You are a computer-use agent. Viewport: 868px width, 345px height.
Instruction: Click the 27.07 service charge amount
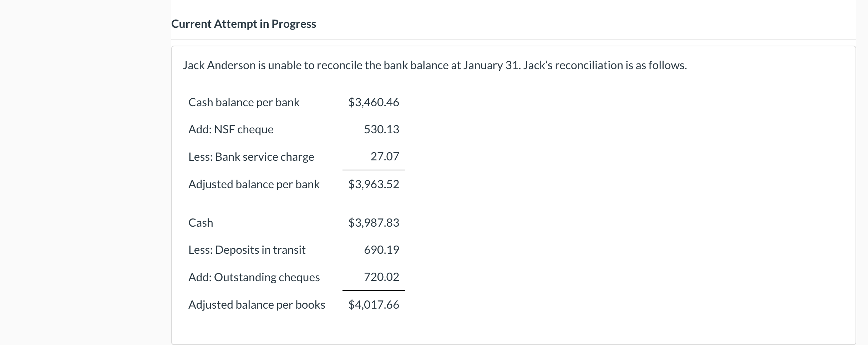point(385,156)
